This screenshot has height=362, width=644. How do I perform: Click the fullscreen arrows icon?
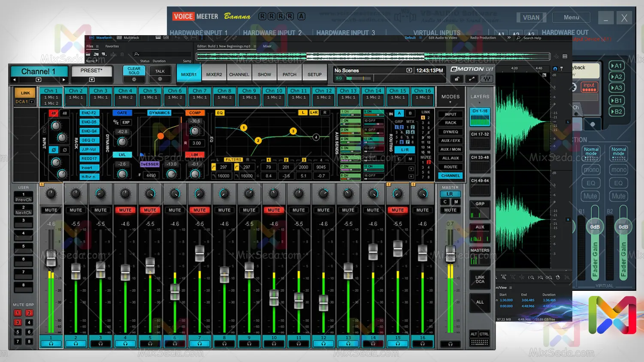(472, 79)
